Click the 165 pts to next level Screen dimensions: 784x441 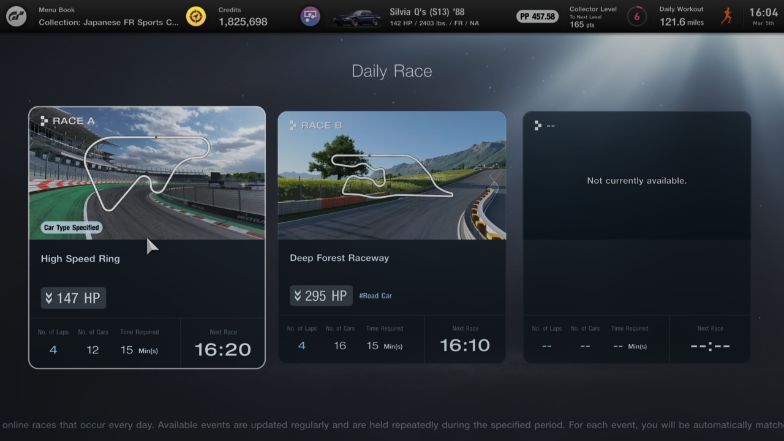tap(582, 24)
